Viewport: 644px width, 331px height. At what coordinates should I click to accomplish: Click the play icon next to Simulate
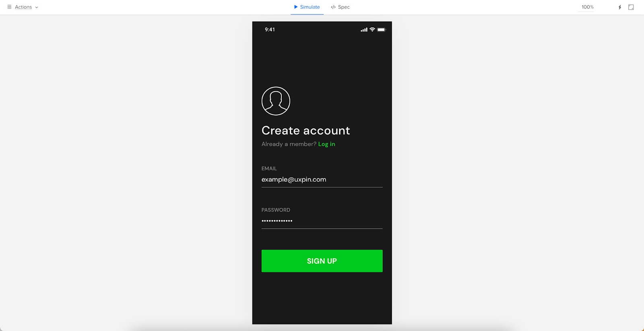(x=296, y=7)
